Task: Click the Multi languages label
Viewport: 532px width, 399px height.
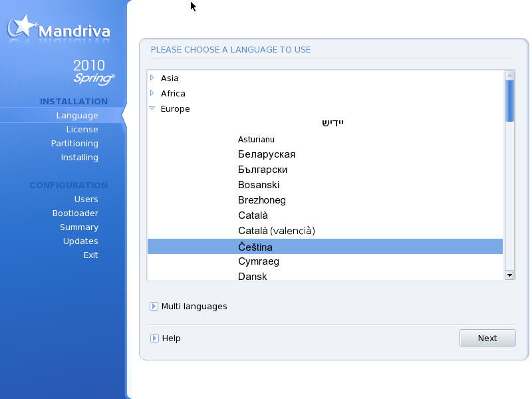Action: pos(194,307)
